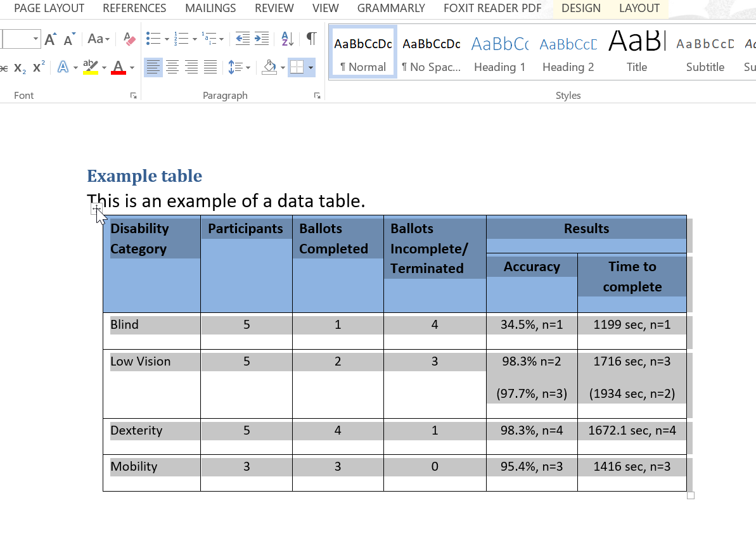Select the table using its move handle
The width and height of the screenshot is (756, 548).
pos(97,208)
